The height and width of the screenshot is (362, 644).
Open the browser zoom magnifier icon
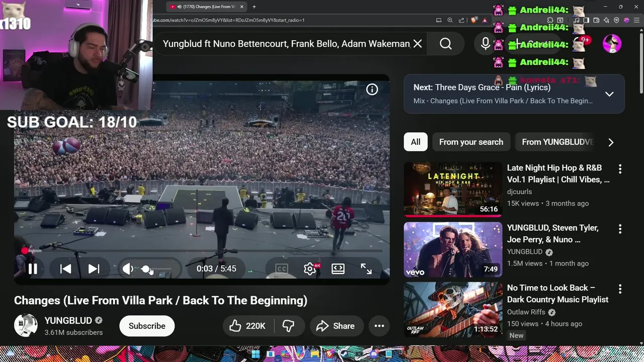[x=450, y=20]
